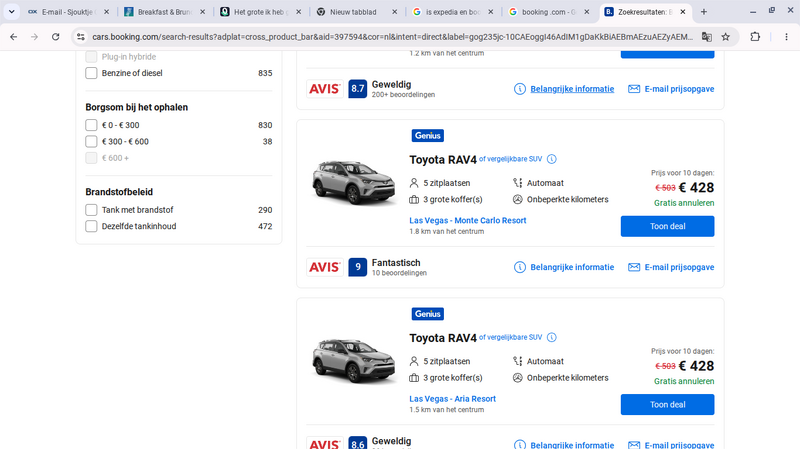Click E-mail prijsopgave for the 8.7 Geweldig listing
Viewport: 800px width, 449px height.
679,89
